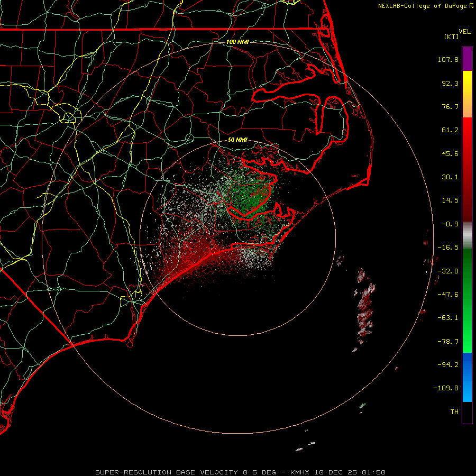
Task: Select the 61.2 value on velocity scale
Action: [x=450, y=130]
